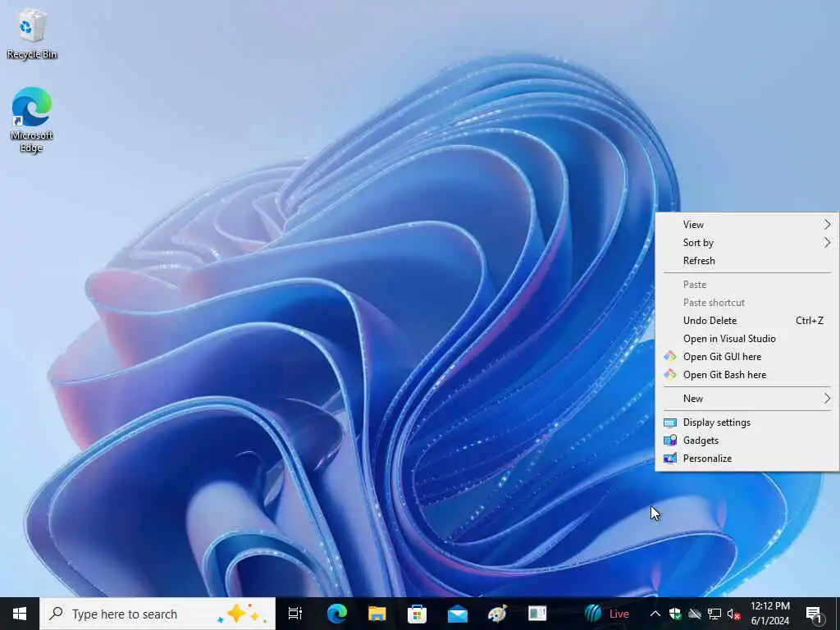840x630 pixels.
Task: Open Gadgets from context menu
Action: (747, 441)
